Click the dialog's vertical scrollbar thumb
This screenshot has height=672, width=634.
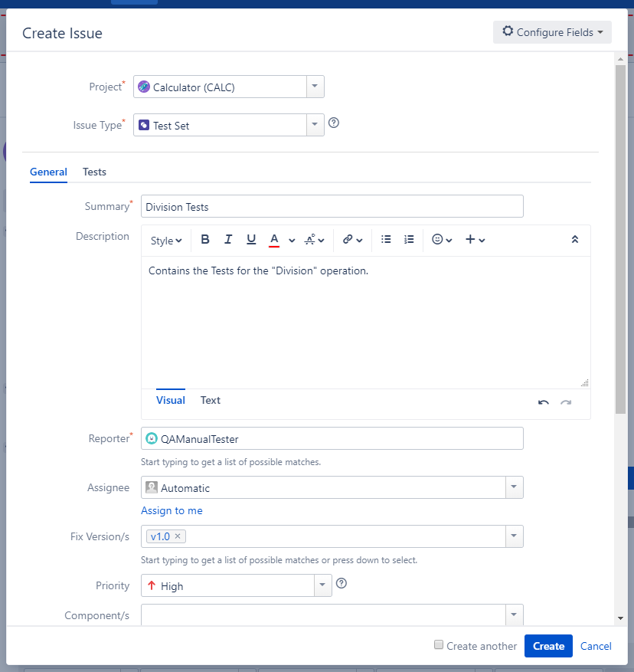[x=620, y=240]
